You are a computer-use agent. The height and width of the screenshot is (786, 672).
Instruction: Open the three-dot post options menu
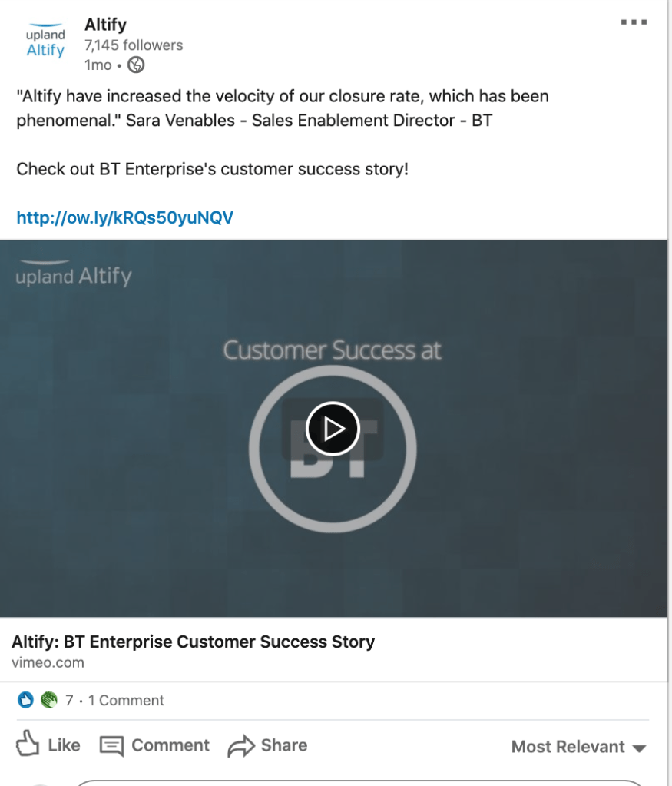[634, 22]
